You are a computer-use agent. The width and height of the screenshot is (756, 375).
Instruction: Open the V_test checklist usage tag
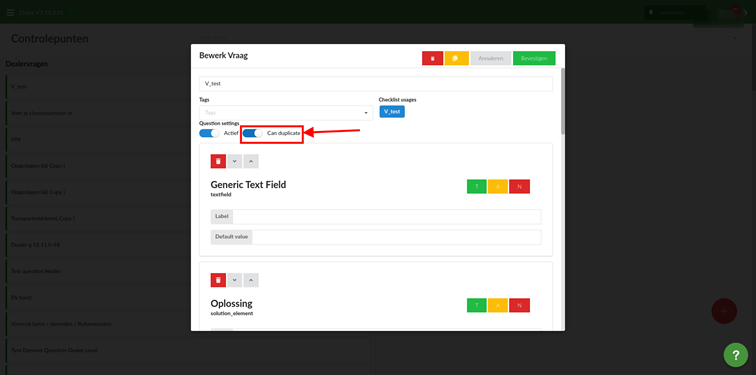pyautogui.click(x=392, y=112)
